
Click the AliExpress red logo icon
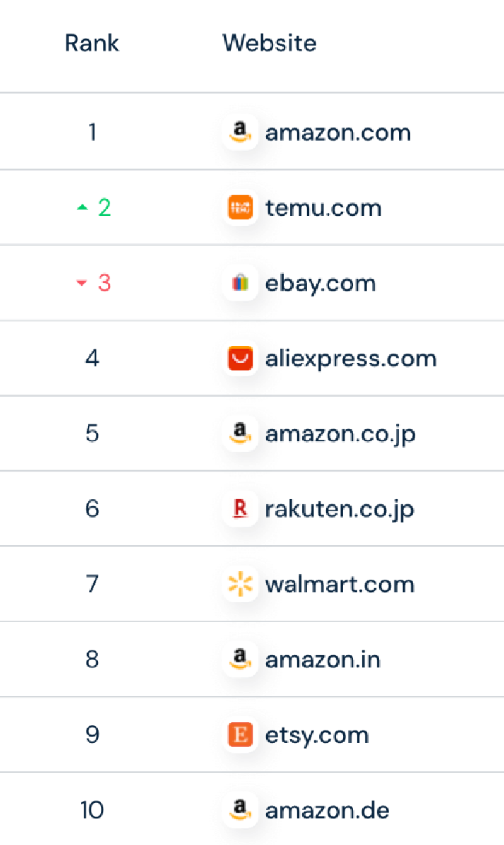240,358
